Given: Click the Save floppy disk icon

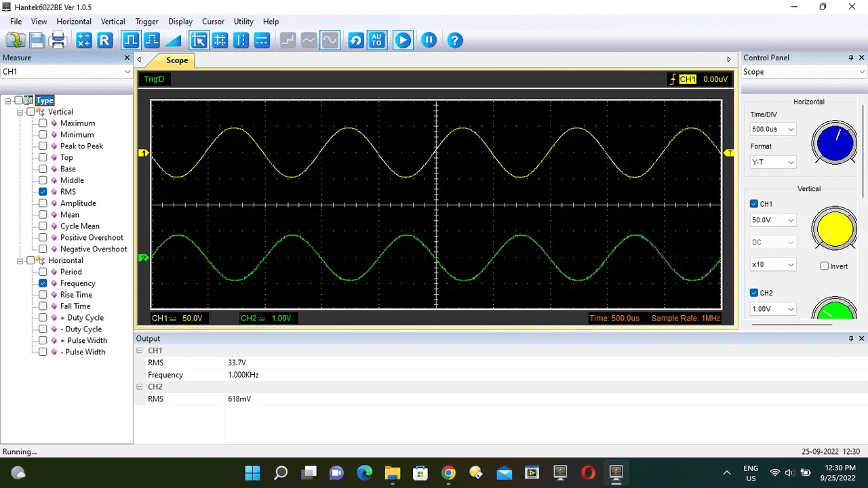Looking at the screenshot, I should coord(37,40).
